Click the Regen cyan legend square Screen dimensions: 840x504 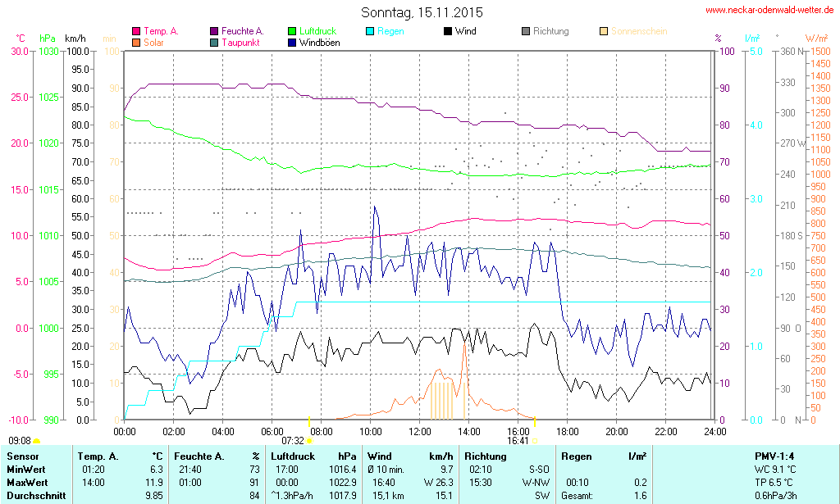[x=370, y=31]
